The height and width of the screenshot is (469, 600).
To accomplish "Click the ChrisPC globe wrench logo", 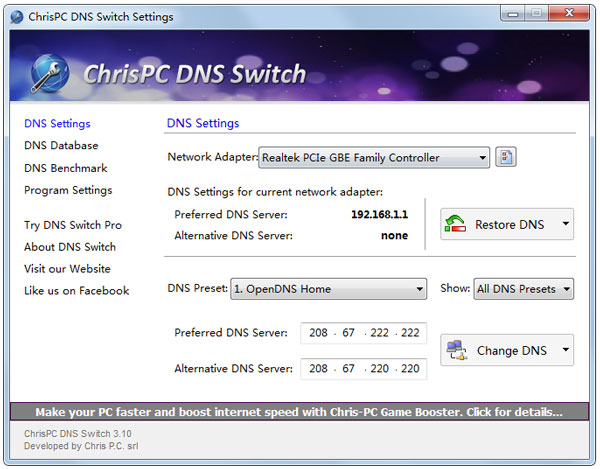I will point(50,73).
